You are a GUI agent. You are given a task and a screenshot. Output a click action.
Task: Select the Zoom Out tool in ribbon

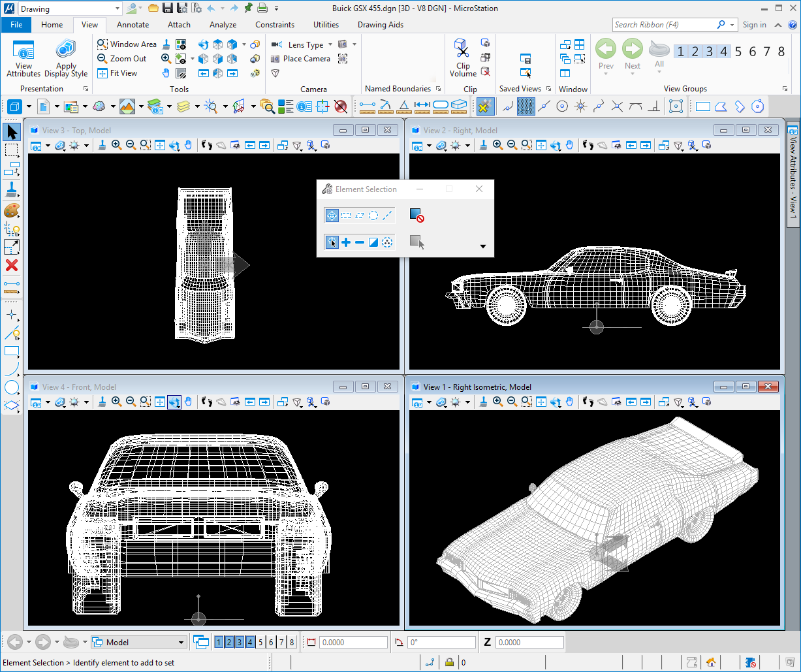(x=121, y=59)
